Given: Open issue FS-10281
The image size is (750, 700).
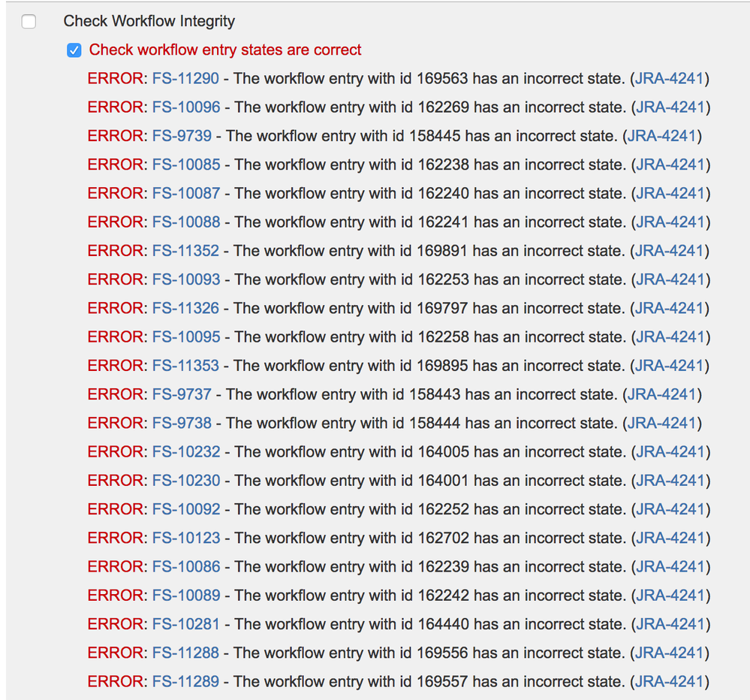Looking at the screenshot, I should pyautogui.click(x=185, y=624).
